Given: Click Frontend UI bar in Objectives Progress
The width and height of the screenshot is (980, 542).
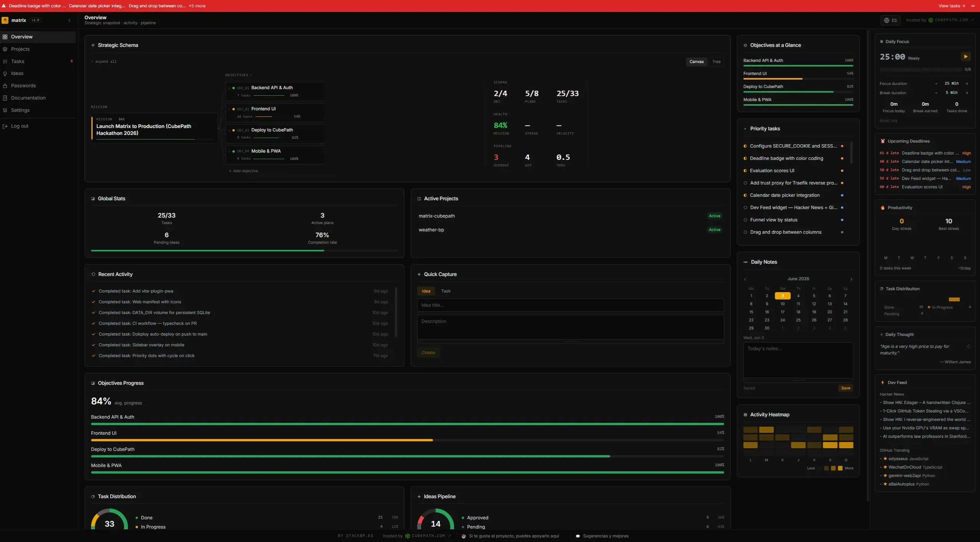Looking at the screenshot, I should pos(408,440).
